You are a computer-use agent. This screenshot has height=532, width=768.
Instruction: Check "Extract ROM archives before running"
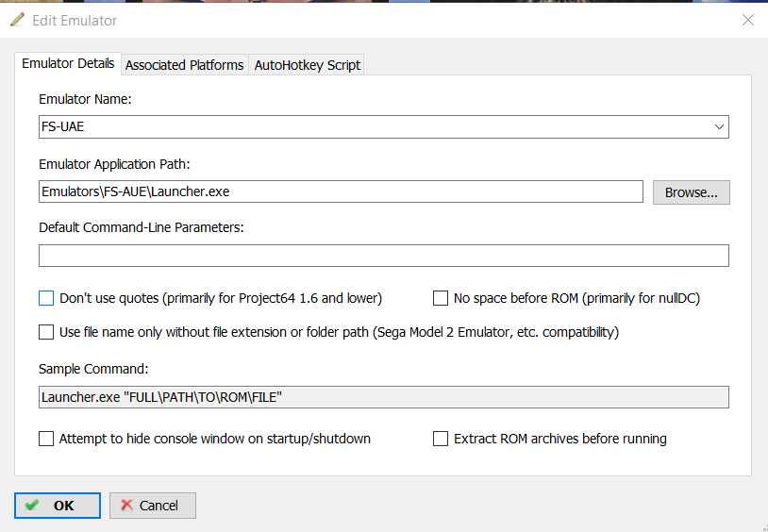(x=441, y=439)
